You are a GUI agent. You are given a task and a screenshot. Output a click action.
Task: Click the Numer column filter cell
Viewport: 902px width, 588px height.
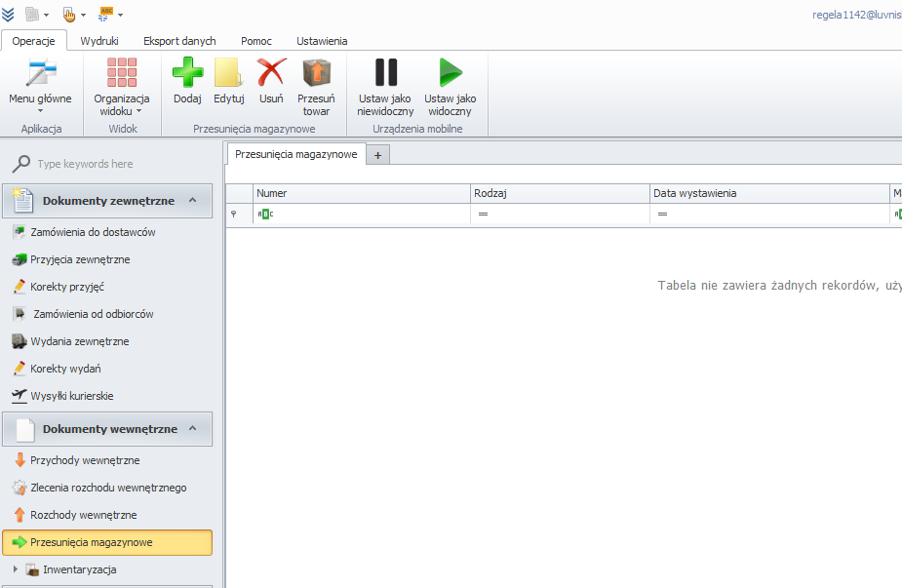click(361, 214)
